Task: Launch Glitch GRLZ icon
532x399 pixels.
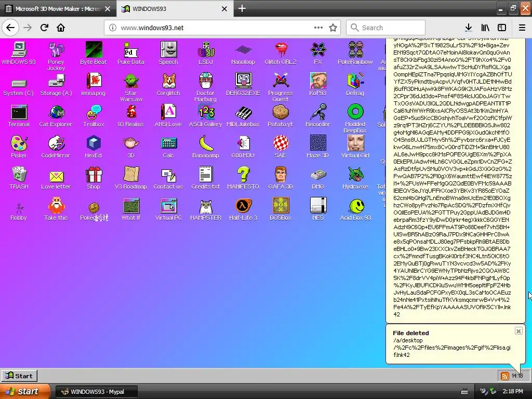Action: tap(281, 50)
